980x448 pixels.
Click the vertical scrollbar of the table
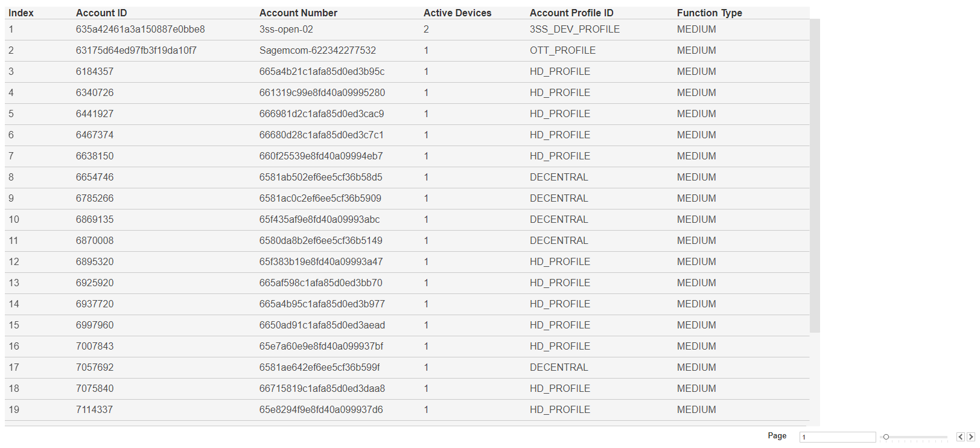click(815, 175)
